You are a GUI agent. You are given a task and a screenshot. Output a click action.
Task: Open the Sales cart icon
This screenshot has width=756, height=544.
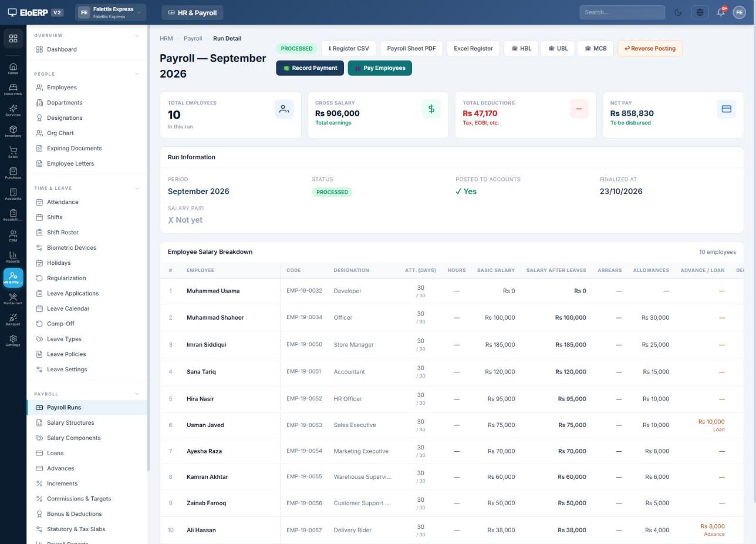click(x=13, y=153)
